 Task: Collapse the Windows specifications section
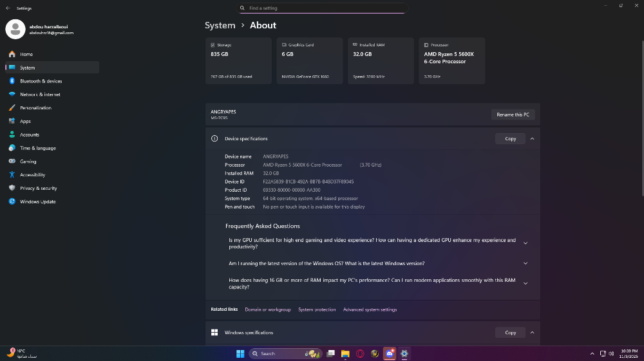[533, 333]
